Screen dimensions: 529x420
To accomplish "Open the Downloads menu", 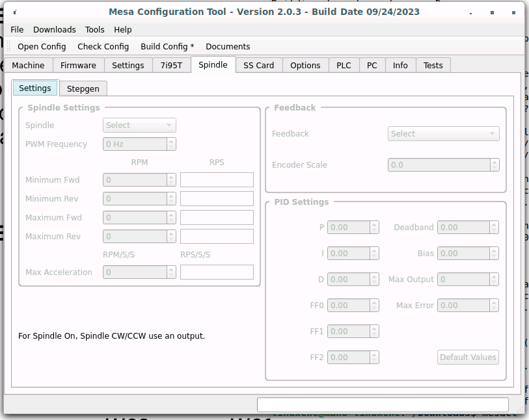I will [54, 30].
